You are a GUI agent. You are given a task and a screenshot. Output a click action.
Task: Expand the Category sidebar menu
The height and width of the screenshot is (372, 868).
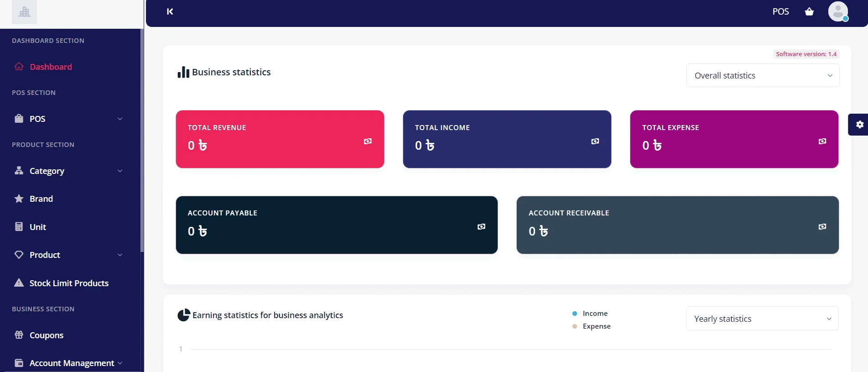click(x=68, y=171)
